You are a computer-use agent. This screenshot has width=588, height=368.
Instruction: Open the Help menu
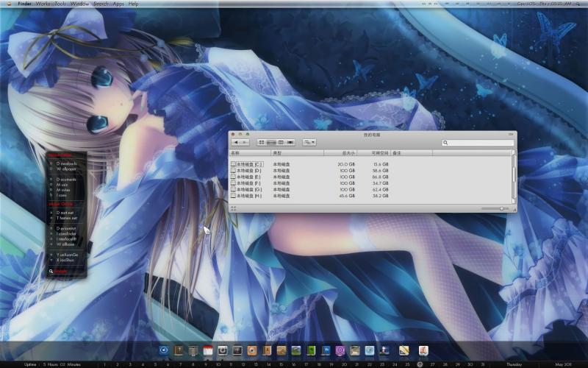(134, 4)
